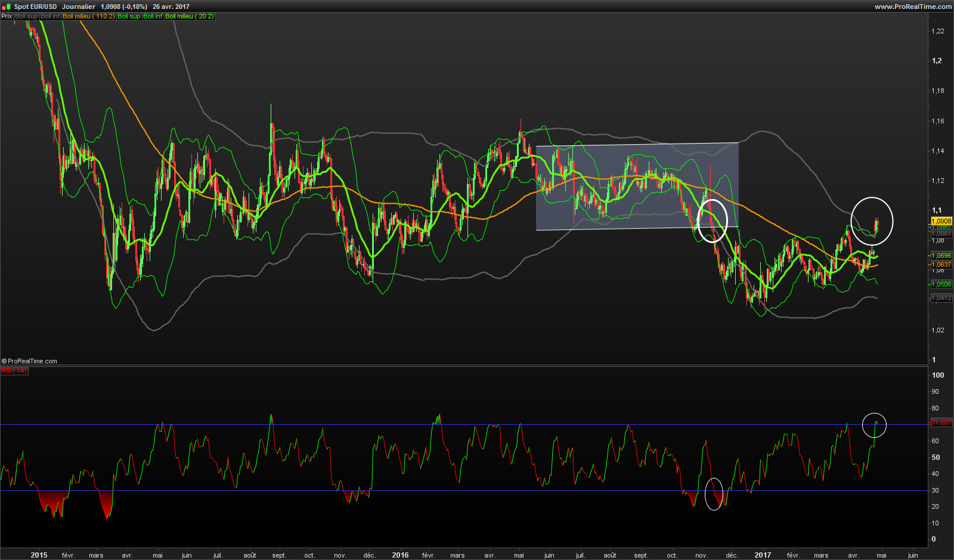The image size is (954, 560).
Task: Click the 100 level on the RSI scale
Action: [x=938, y=375]
